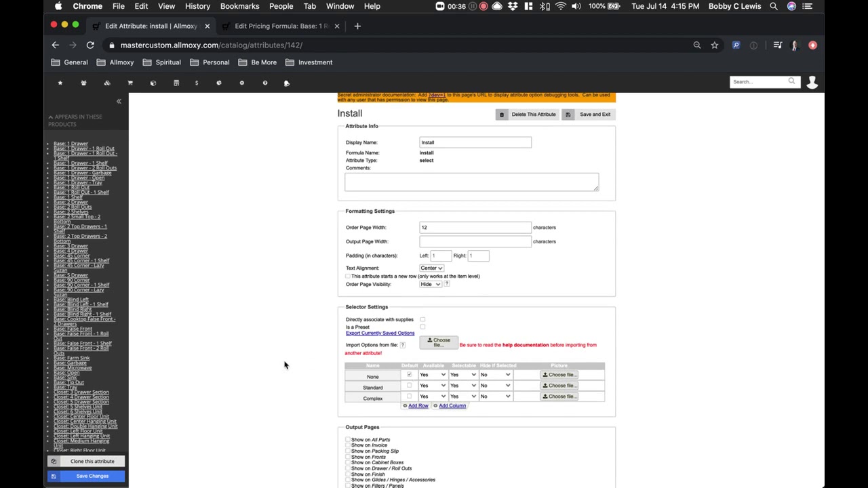This screenshot has height=488, width=868.
Task: Click the dollar sign icon in toolbar
Action: click(x=197, y=83)
